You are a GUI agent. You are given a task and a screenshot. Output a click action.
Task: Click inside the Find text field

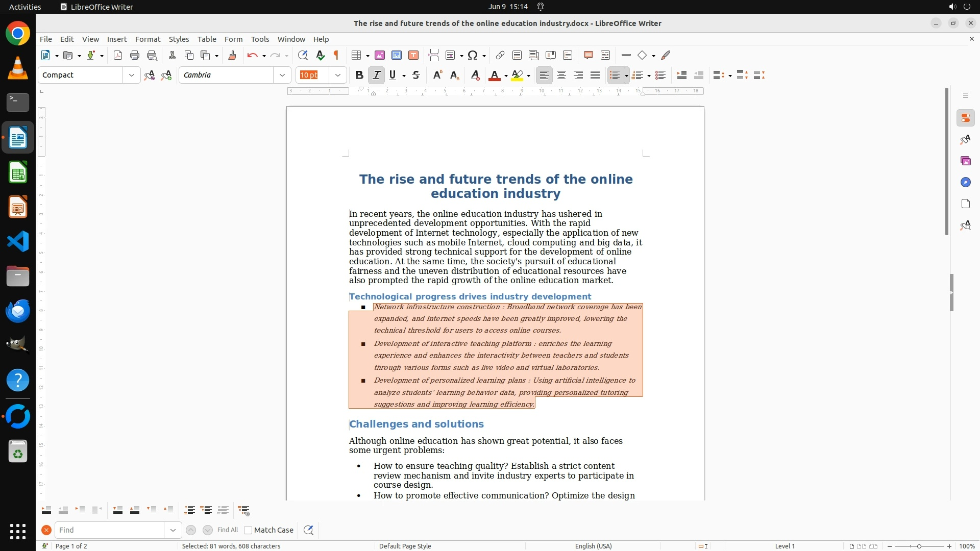pos(110,530)
